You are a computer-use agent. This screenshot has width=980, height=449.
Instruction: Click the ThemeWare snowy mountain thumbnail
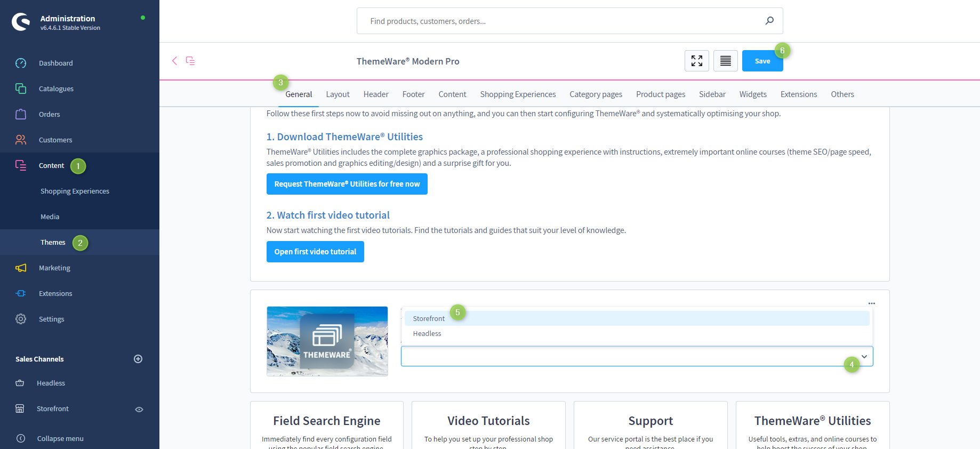coord(327,341)
